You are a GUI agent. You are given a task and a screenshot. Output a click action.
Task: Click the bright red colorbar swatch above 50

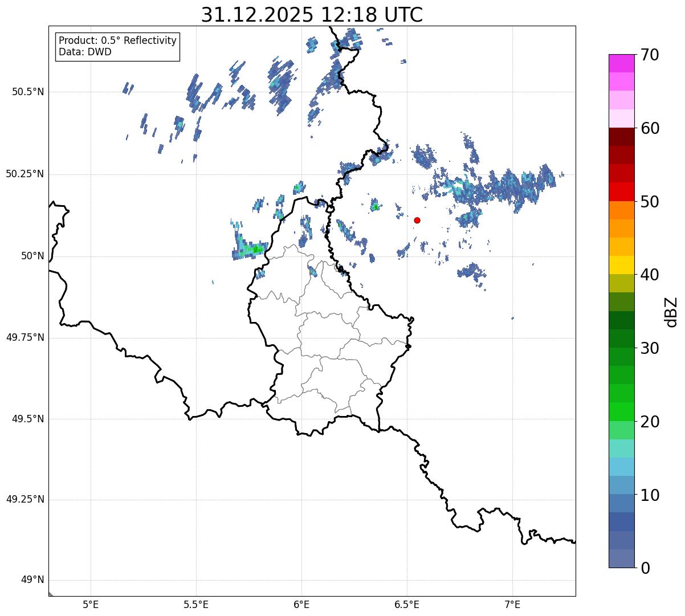click(621, 191)
